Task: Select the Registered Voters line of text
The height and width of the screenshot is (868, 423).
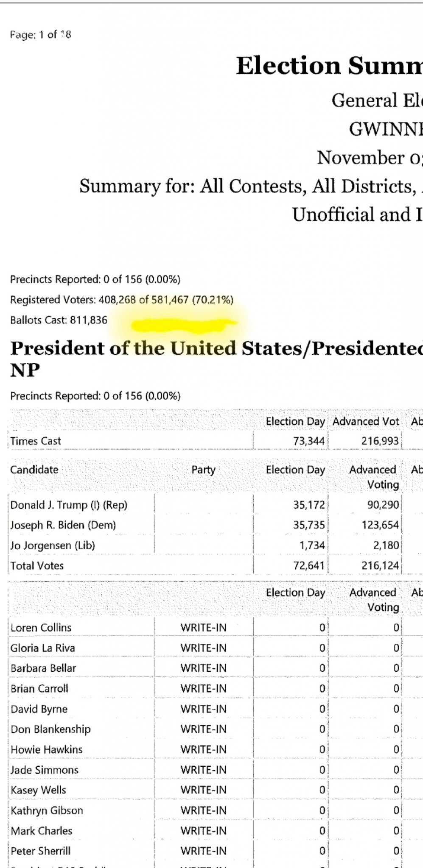Action: 122,300
